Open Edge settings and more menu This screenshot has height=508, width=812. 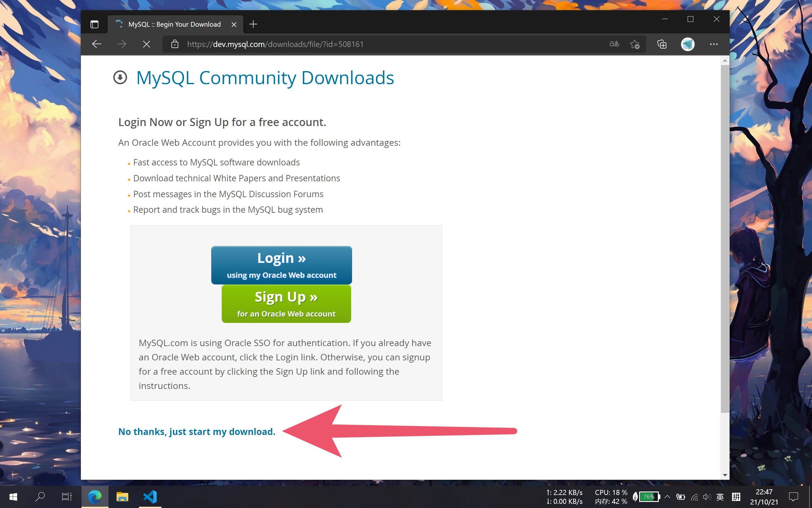coord(714,44)
